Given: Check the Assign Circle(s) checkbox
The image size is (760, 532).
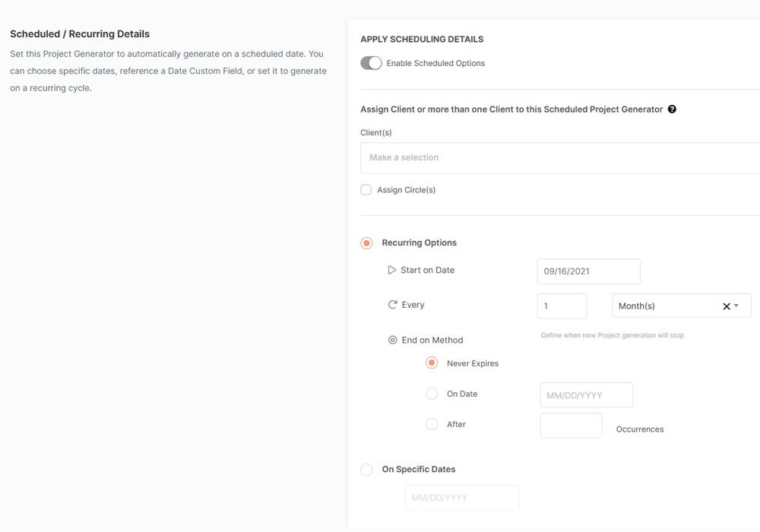Looking at the screenshot, I should coord(366,190).
